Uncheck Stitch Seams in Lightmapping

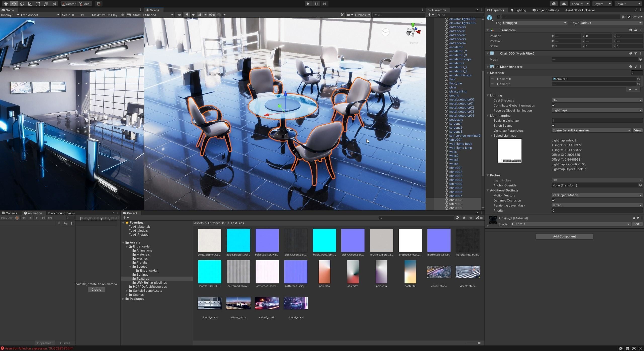[553, 125]
